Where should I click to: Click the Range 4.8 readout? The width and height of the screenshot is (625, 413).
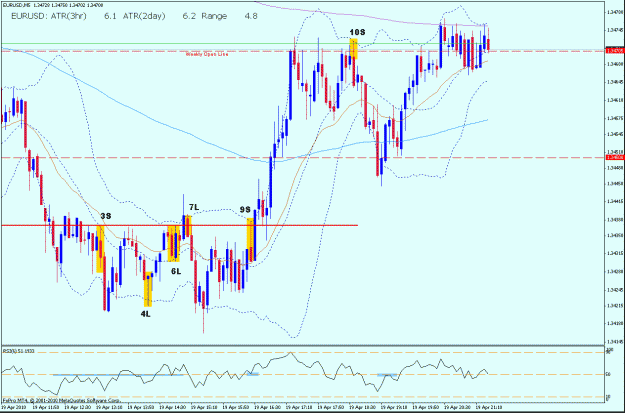[x=229, y=16]
